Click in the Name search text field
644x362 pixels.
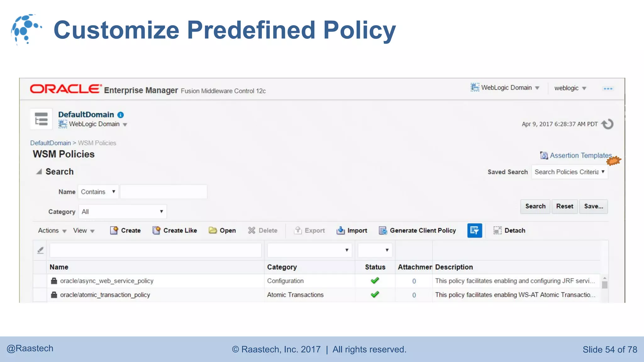pyautogui.click(x=164, y=192)
